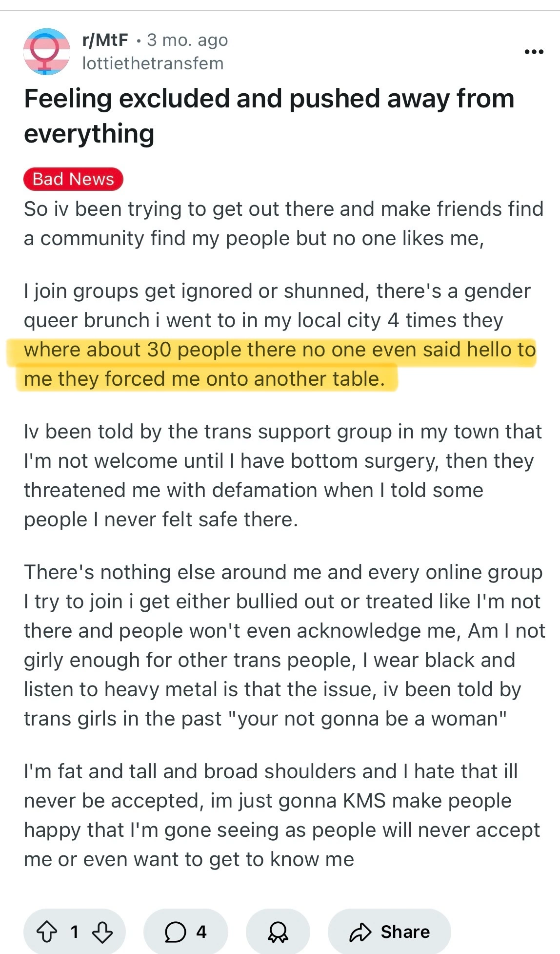Viewport: 560px width, 954px height.
Task: Downvote the post
Action: [102, 932]
